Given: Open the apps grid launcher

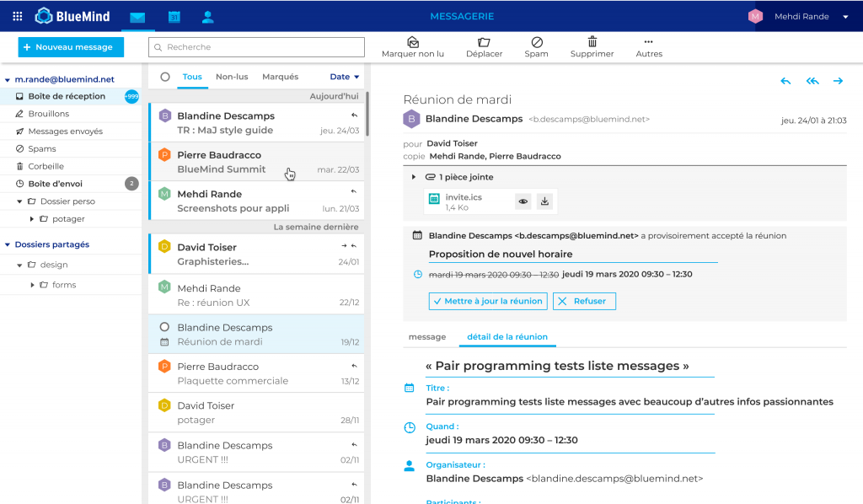Looking at the screenshot, I should pos(17,17).
